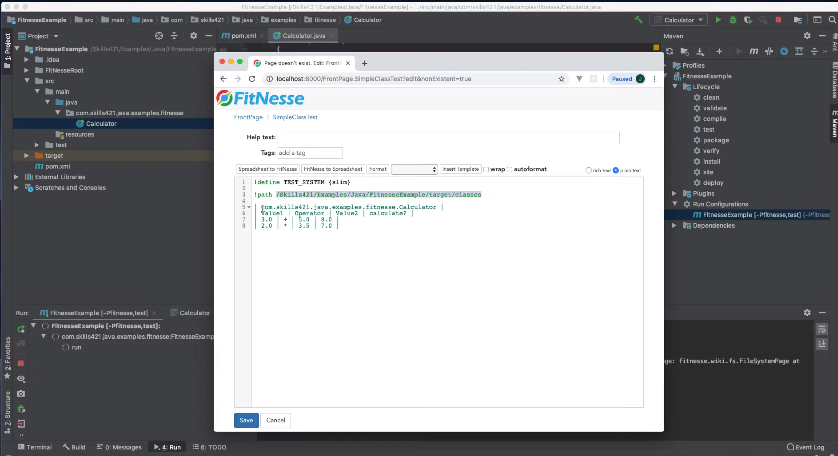Bookmark page with star icon in address bar
This screenshot has height=456, width=838.
561,79
